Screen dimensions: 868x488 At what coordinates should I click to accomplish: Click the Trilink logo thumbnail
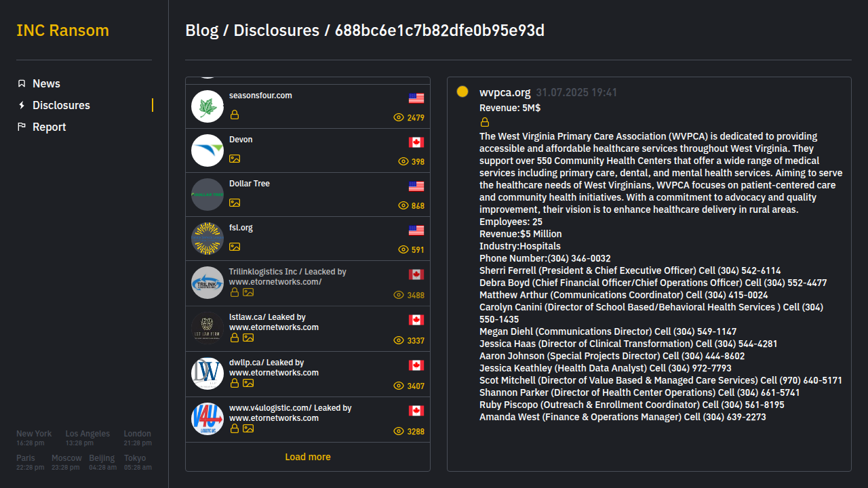(208, 283)
